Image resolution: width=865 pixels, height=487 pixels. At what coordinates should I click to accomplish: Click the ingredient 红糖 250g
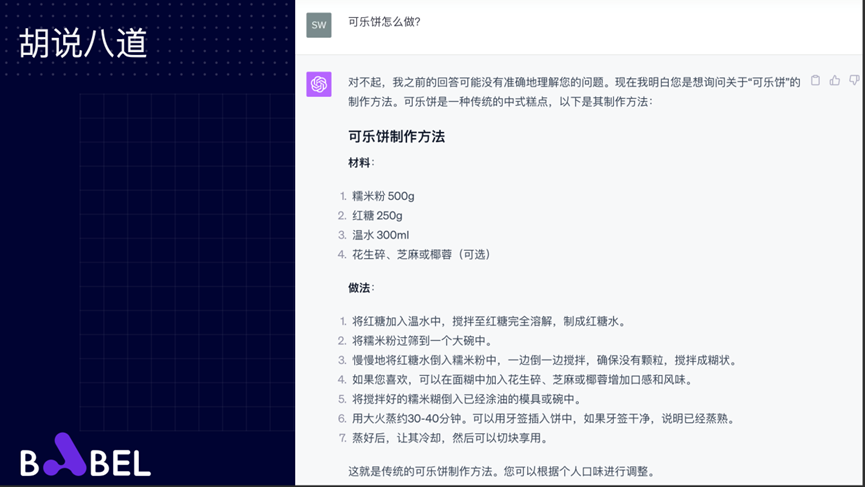tap(377, 216)
